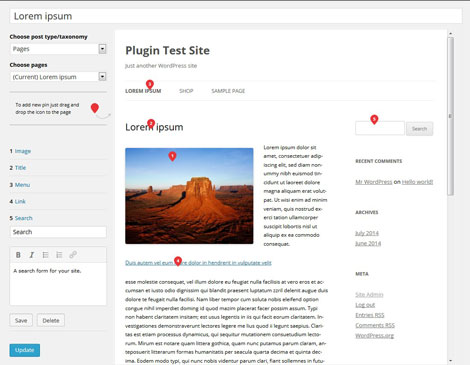470x365 pixels.
Task: Click the pin title field containing Search
Action: tap(58, 232)
